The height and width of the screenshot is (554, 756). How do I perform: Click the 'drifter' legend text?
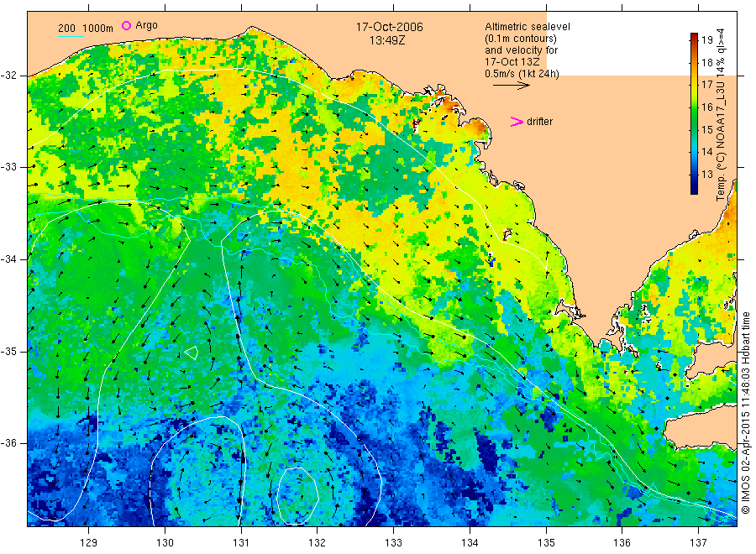[x=539, y=122]
